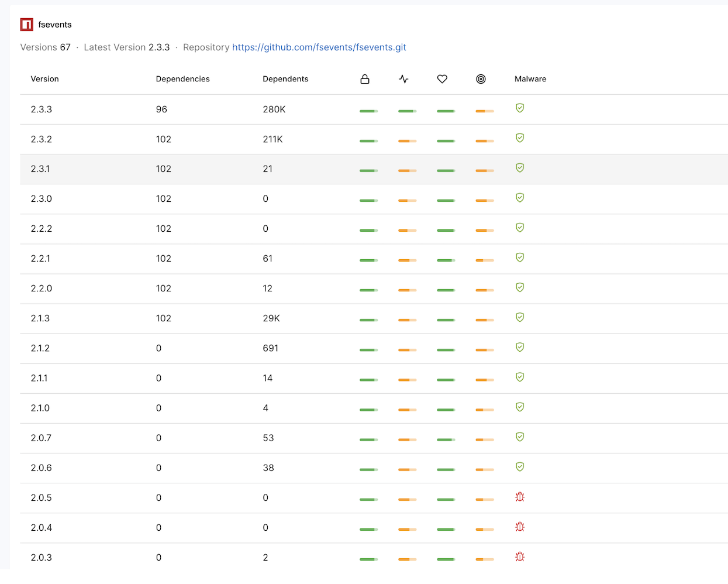Viewport: 728px width, 584px height.
Task: Click the red bug malware icon for 2.0.5
Action: 519,496
